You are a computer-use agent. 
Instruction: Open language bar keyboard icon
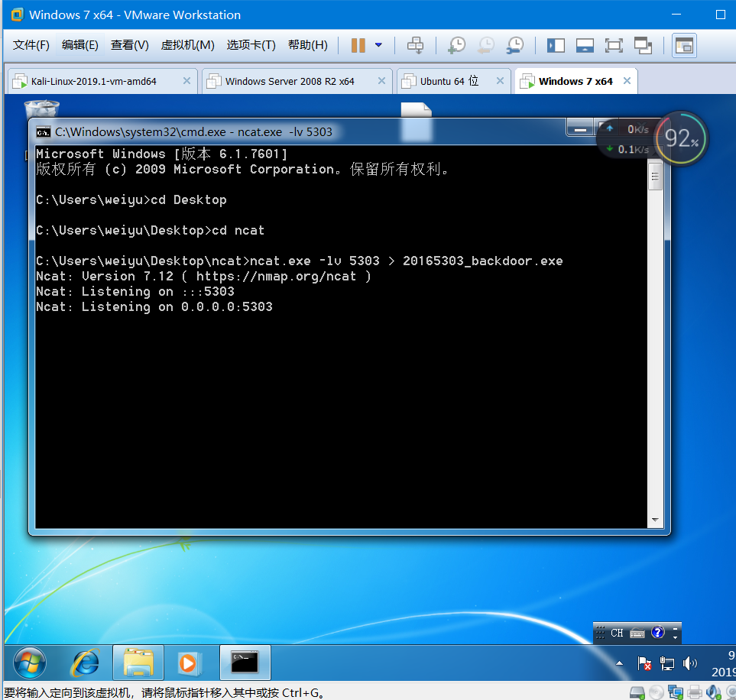pyautogui.click(x=637, y=634)
